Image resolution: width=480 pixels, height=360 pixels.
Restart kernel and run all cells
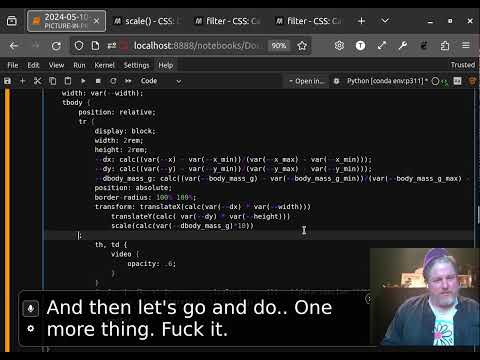(x=128, y=81)
